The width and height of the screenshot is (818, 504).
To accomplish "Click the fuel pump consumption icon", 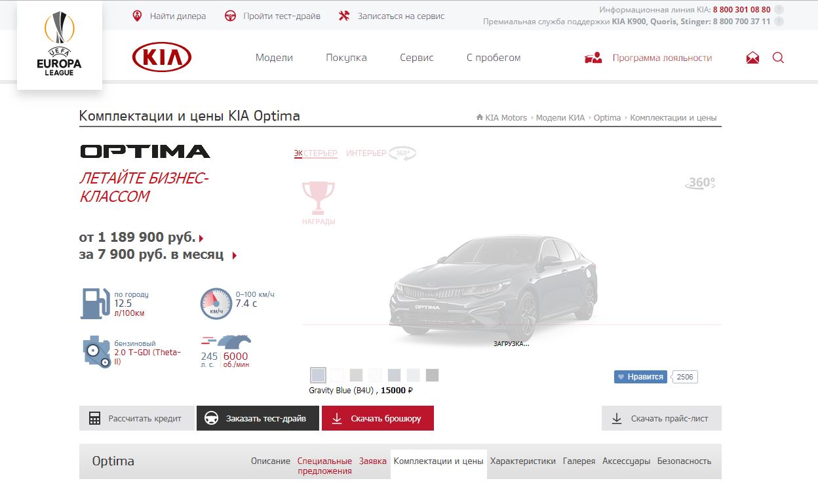I will (95, 303).
